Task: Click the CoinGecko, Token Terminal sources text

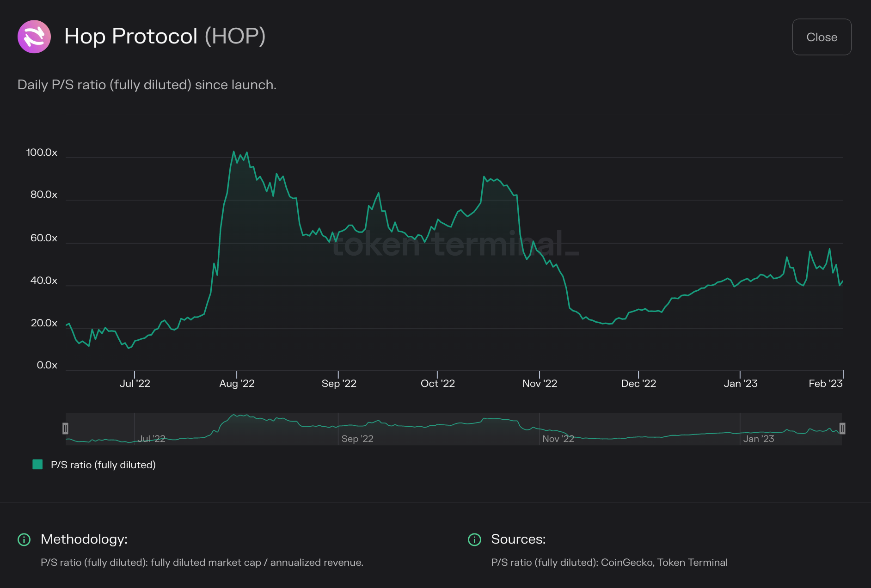Action: 609,562
